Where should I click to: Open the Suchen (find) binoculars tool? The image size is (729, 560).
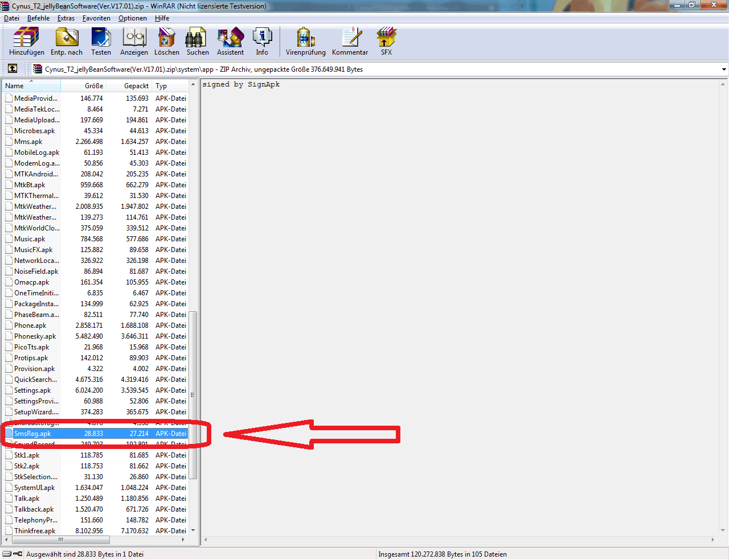click(198, 42)
